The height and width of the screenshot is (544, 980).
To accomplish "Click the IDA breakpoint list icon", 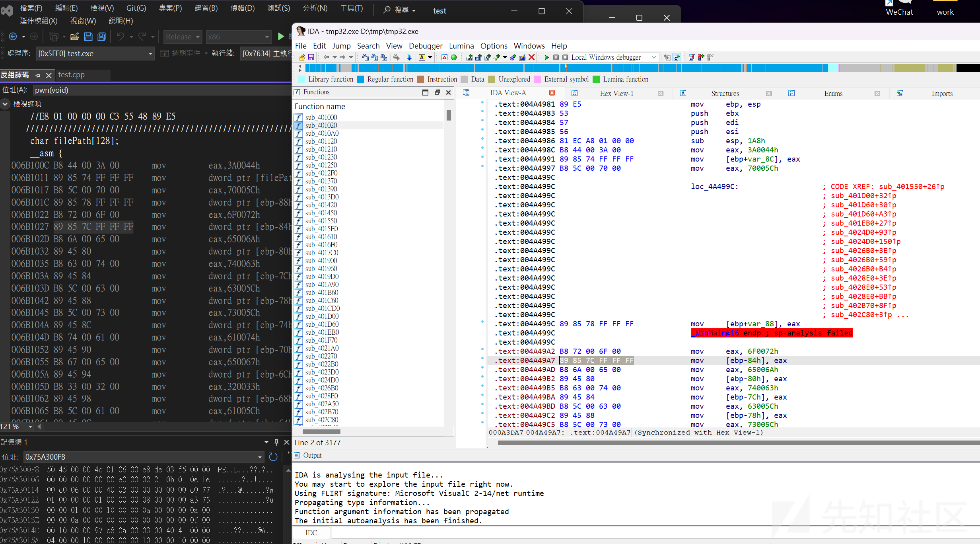I will tap(692, 57).
